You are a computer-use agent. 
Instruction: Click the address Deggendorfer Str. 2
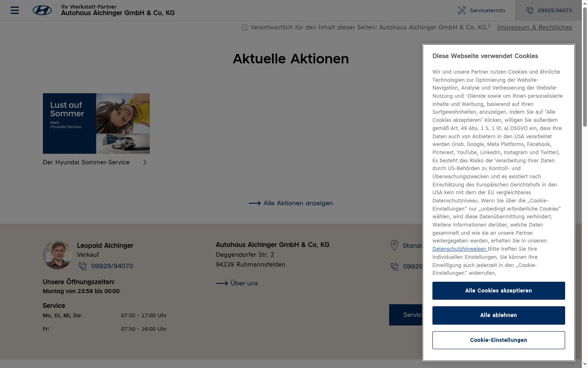pos(245,255)
